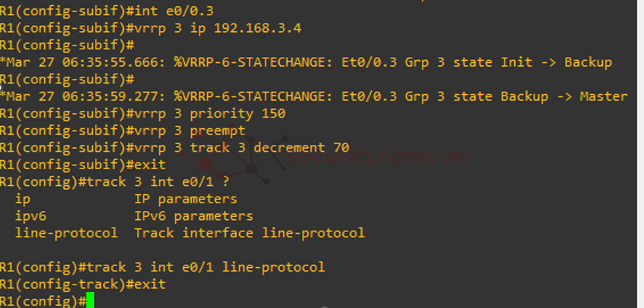
Task: Click the 'ip' help option
Action: coord(23,200)
